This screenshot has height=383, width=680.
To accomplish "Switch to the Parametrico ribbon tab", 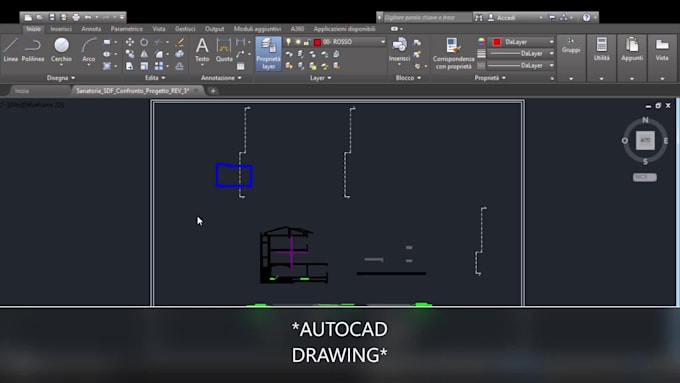I will [127, 29].
